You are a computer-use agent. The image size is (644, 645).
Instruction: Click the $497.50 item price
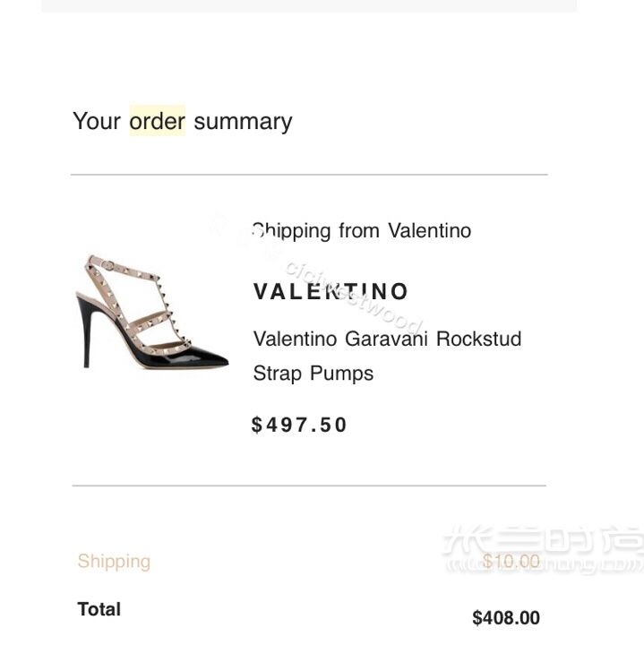pos(299,425)
